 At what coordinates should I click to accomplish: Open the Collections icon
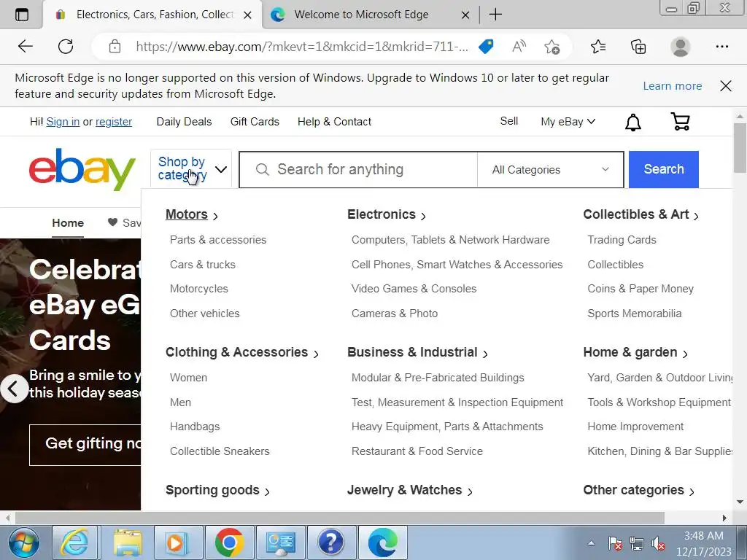point(638,46)
